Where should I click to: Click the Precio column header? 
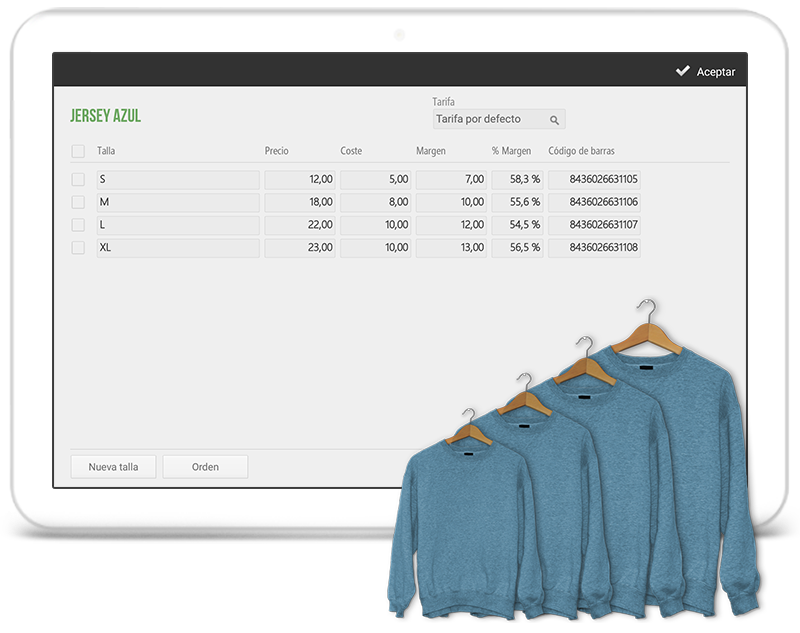click(277, 151)
